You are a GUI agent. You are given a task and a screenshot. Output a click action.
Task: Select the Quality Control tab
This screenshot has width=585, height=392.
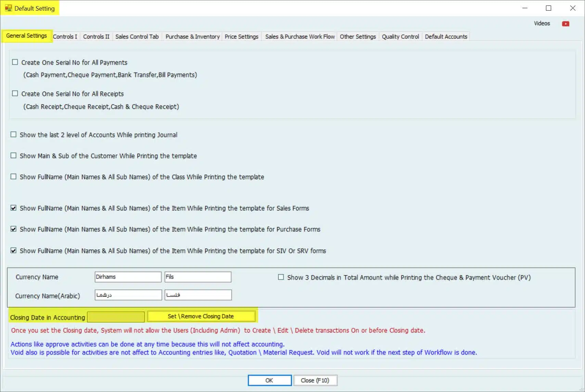[400, 37]
